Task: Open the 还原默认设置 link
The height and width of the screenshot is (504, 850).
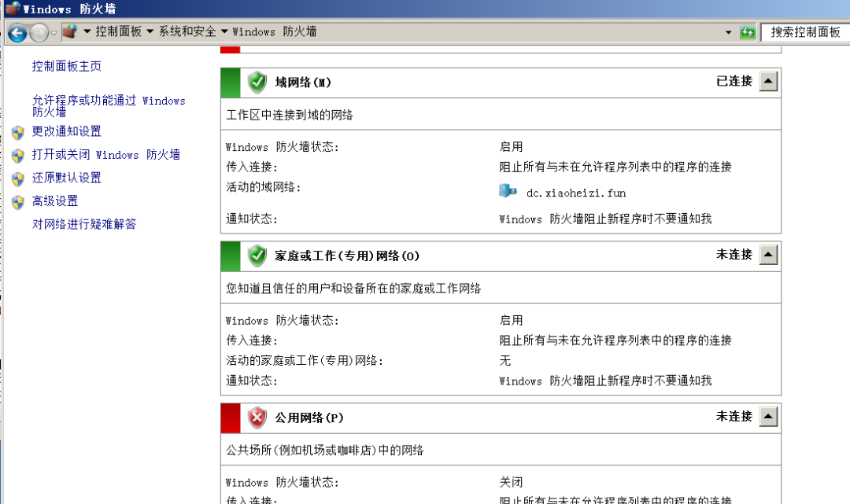Action: pyautogui.click(x=67, y=178)
